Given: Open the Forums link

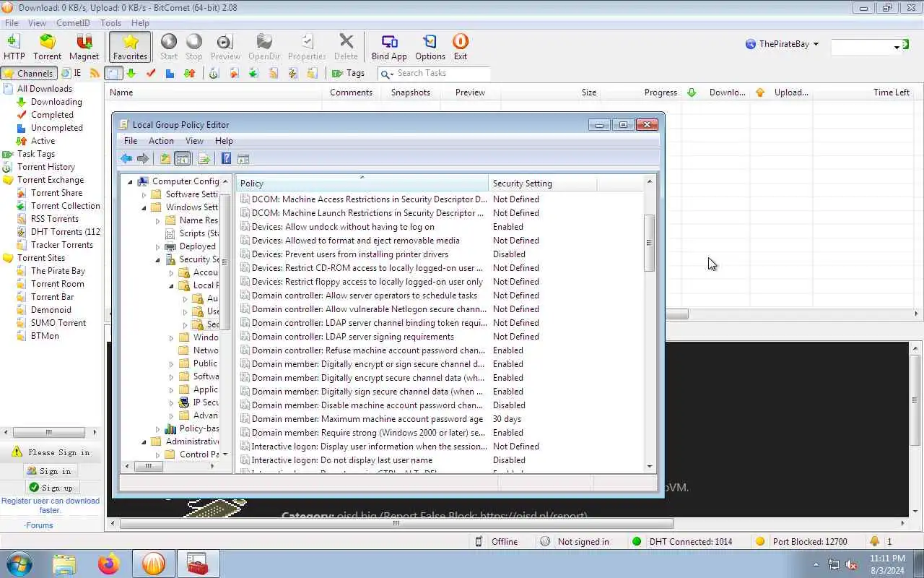Looking at the screenshot, I should 39,525.
